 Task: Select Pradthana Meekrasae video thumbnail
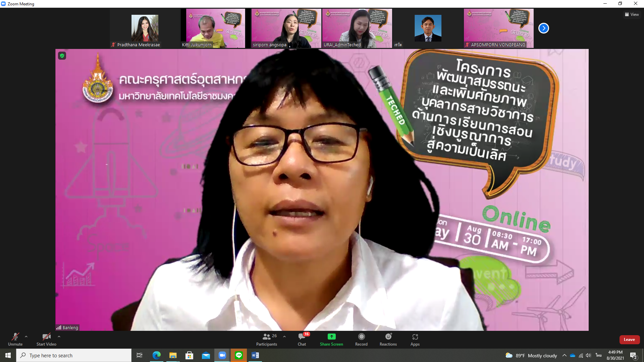click(145, 28)
